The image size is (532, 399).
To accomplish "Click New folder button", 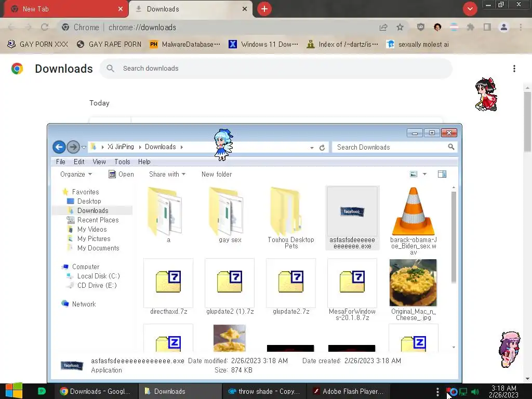I will point(217,175).
